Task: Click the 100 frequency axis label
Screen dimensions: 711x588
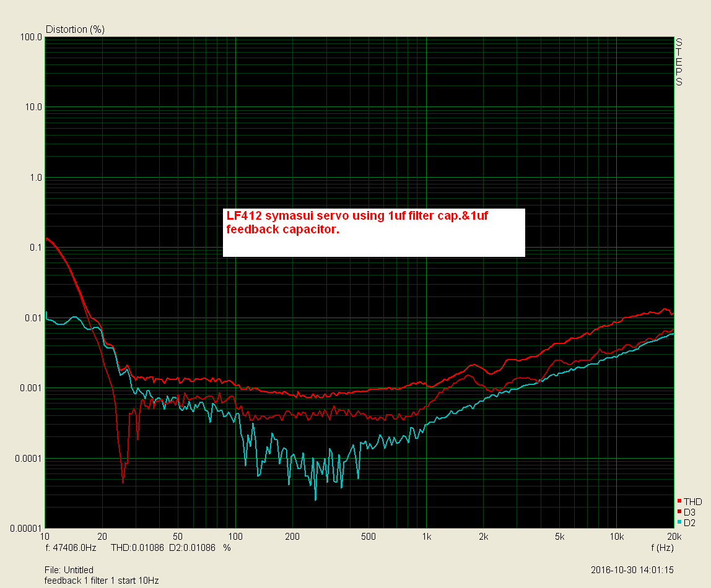Action: 235,537
